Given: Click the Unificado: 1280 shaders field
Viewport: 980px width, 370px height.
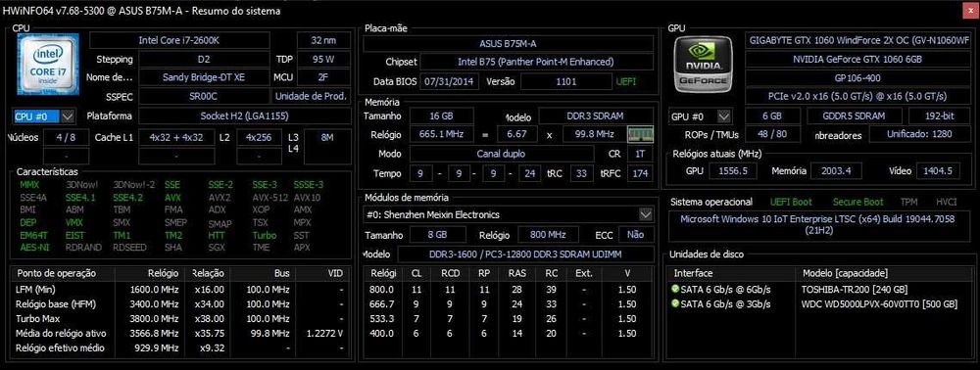Looking at the screenshot, I should (x=920, y=135).
